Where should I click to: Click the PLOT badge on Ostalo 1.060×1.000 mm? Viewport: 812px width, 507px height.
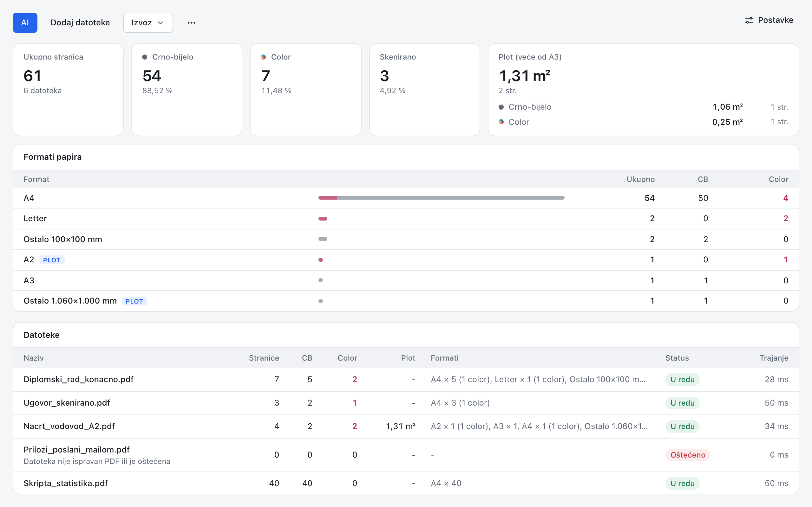pyautogui.click(x=134, y=301)
